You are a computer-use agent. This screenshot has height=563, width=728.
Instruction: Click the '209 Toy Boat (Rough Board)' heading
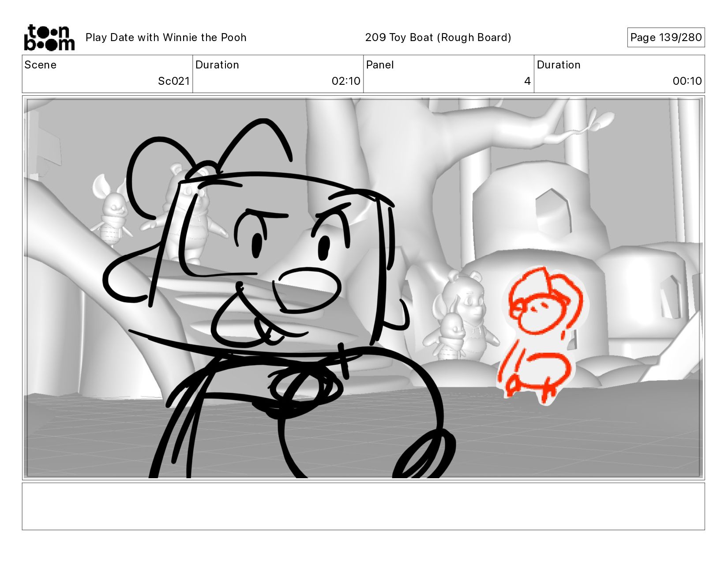(438, 38)
